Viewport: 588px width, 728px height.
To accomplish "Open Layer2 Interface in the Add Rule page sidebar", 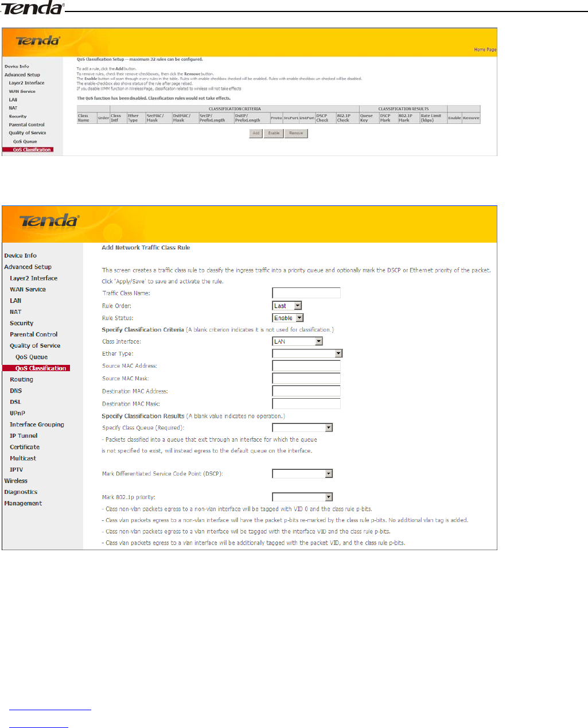I will click(33, 278).
